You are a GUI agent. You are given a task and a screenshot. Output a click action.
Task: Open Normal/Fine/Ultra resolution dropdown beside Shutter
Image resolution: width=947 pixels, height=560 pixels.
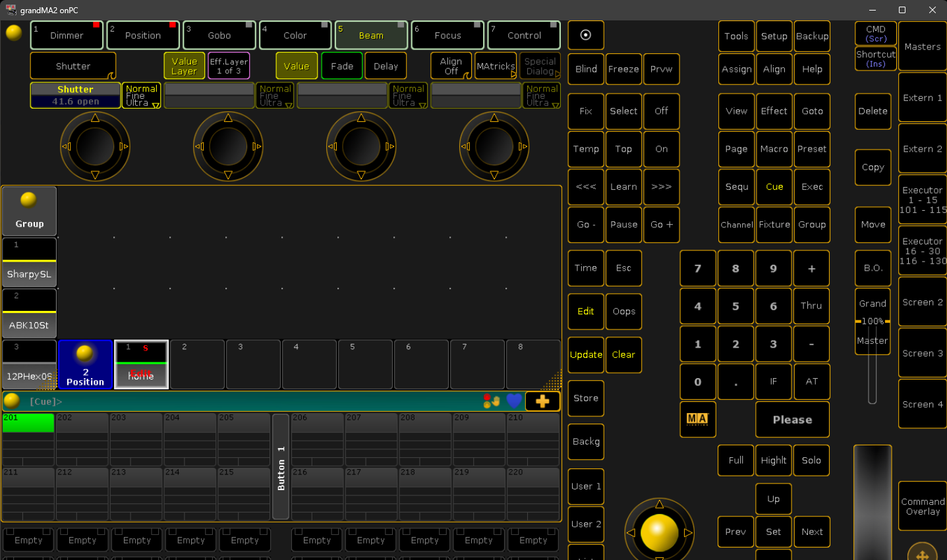click(142, 96)
